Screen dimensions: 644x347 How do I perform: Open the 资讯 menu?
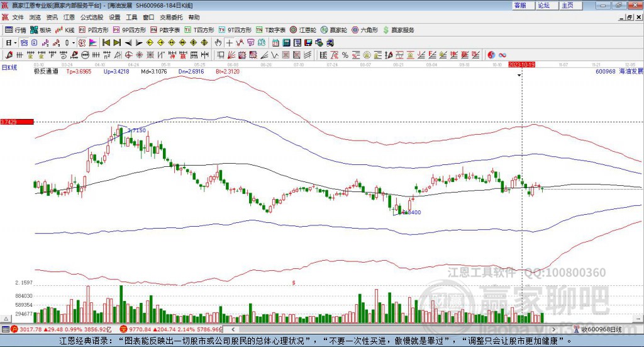tap(52, 17)
